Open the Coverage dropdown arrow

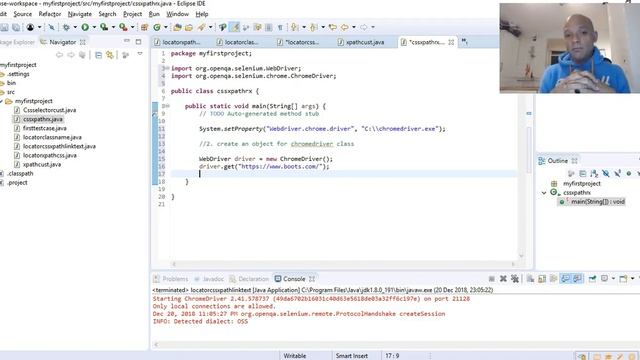pos(113,27)
